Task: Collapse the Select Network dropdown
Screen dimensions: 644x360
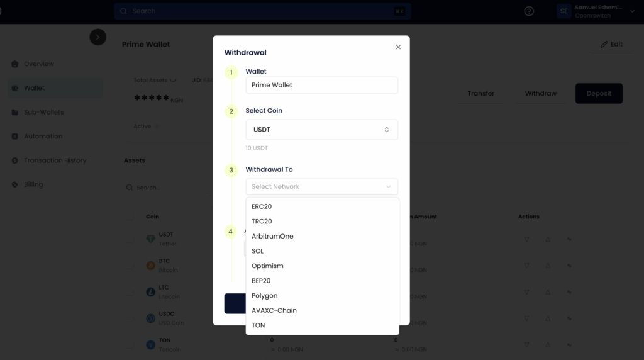Action: 321,187
